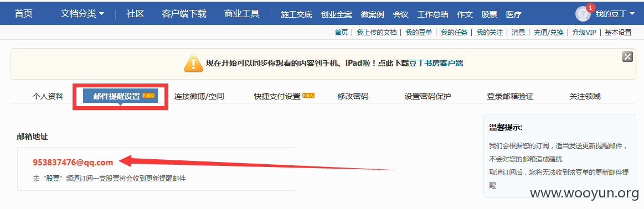This screenshot has height=209, width=644.
Task: Click the 升级VIP link
Action: tap(584, 33)
